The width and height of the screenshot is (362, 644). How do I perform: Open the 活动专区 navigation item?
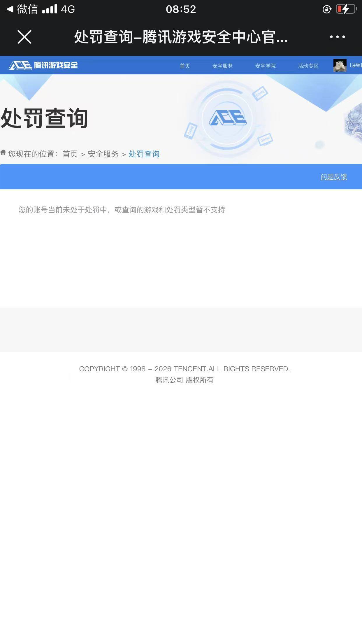(x=308, y=66)
